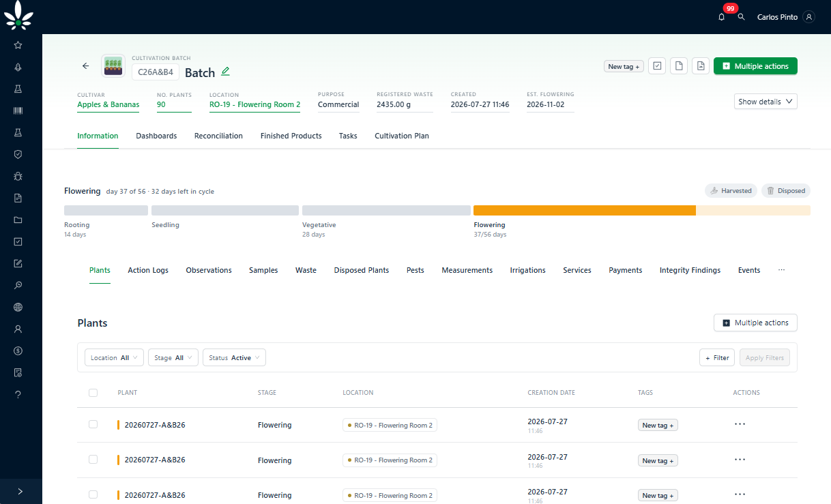
Task: Click the image file icon button in the batch header
Action: [x=700, y=66]
